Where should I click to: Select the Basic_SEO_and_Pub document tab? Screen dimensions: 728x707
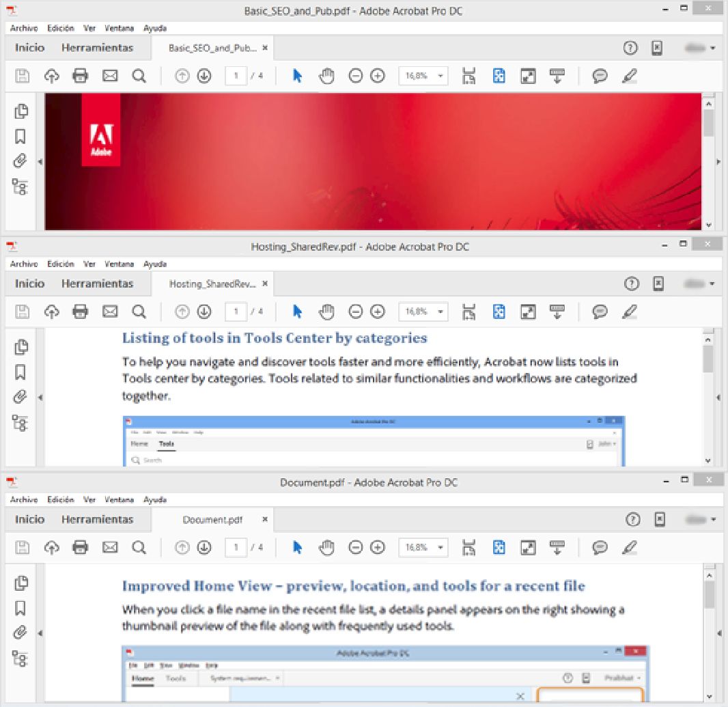[212, 48]
